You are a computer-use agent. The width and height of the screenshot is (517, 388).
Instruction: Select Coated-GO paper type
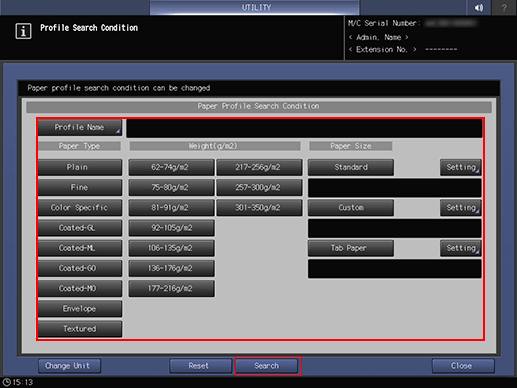pos(80,268)
